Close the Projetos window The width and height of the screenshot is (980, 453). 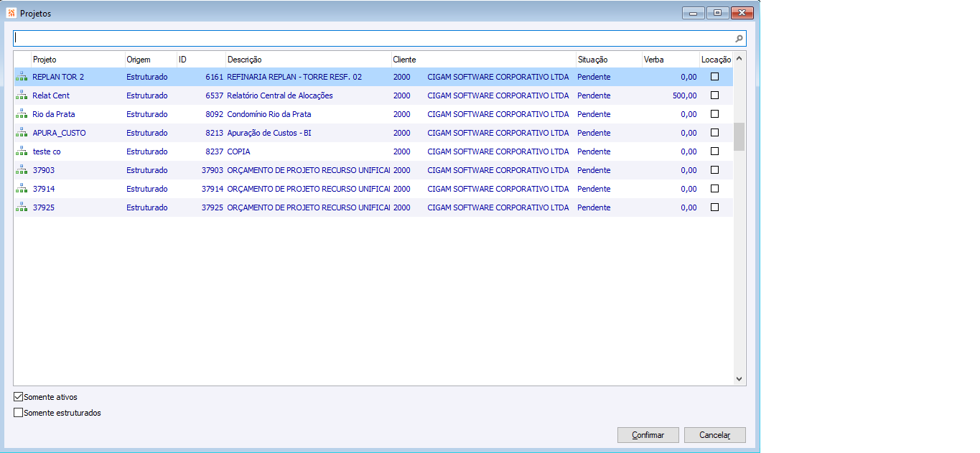pyautogui.click(x=742, y=12)
